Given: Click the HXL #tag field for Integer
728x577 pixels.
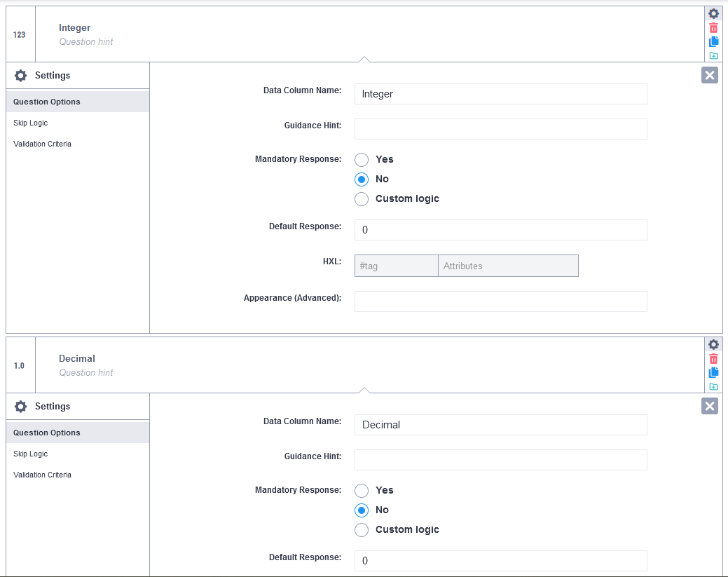Looking at the screenshot, I should pyautogui.click(x=397, y=266).
